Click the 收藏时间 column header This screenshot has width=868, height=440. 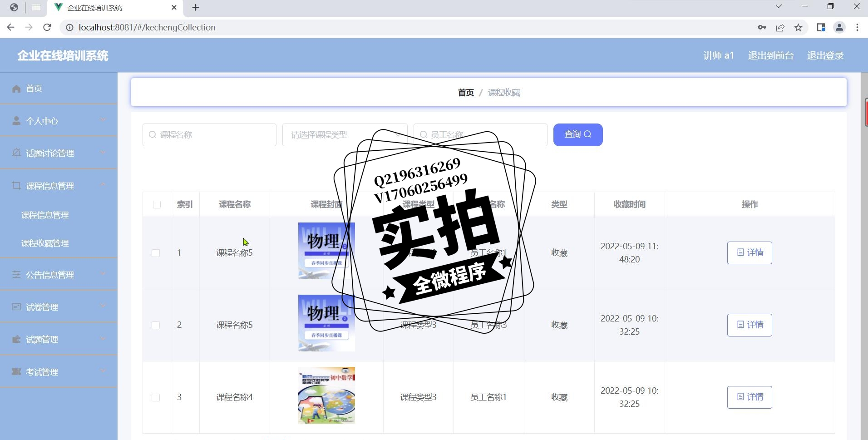tap(629, 204)
